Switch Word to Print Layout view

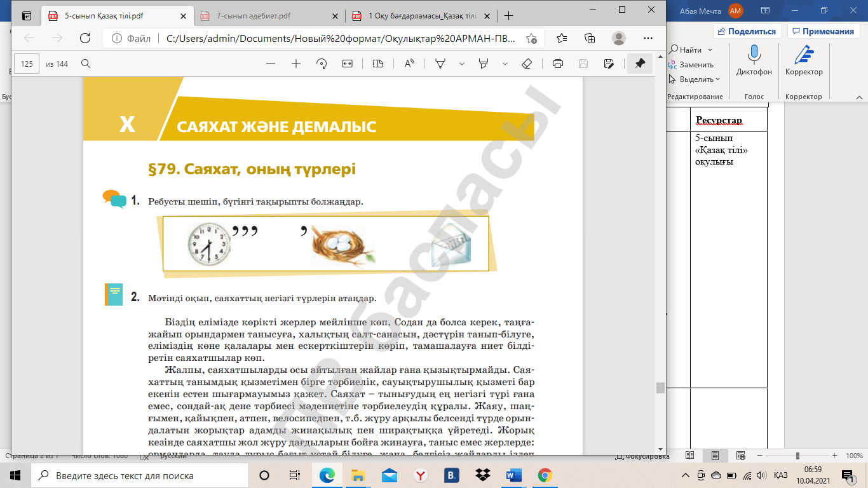click(x=715, y=456)
